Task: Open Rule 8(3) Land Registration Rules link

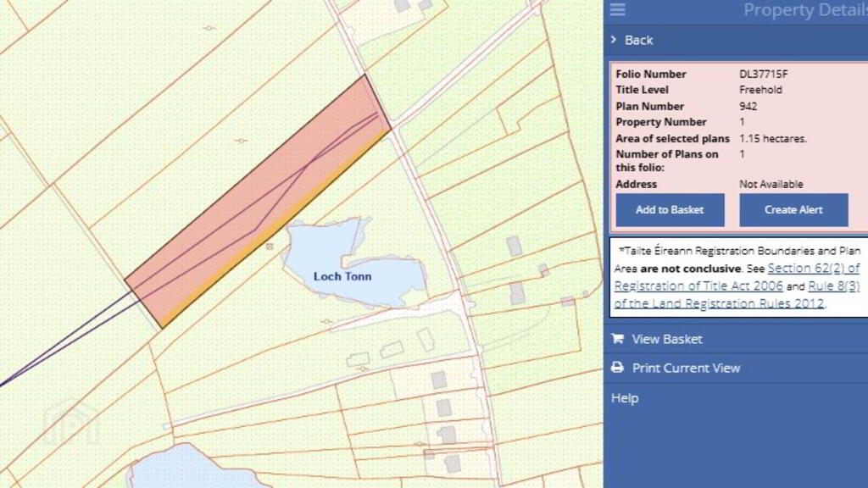Action: tap(737, 294)
